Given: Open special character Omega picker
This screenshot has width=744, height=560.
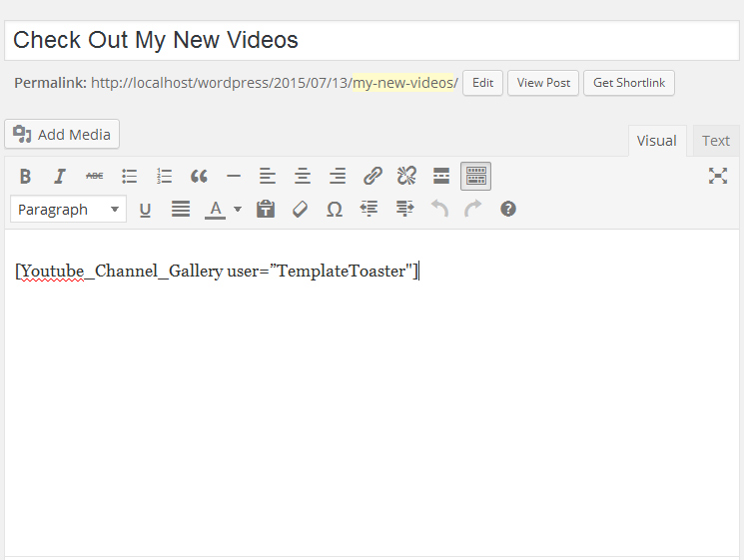Looking at the screenshot, I should [x=335, y=210].
